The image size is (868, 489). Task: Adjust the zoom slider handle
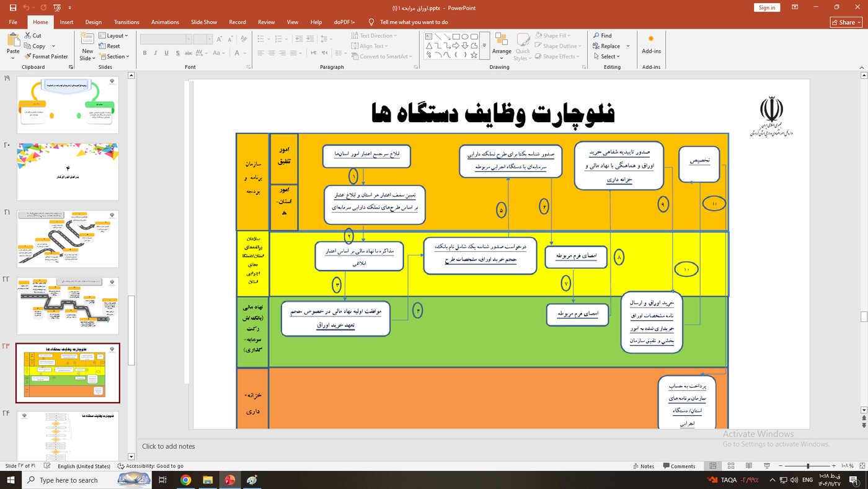(807, 466)
